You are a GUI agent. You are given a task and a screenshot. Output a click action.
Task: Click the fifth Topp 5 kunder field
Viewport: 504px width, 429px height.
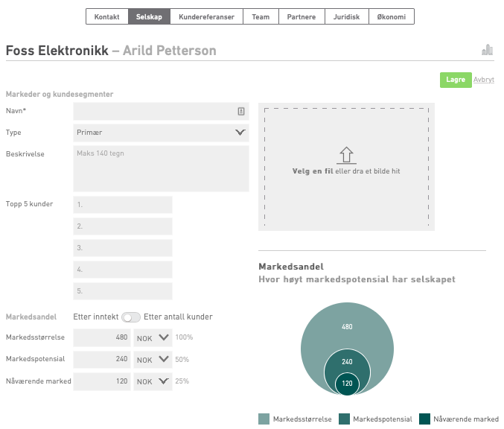pyautogui.click(x=123, y=291)
